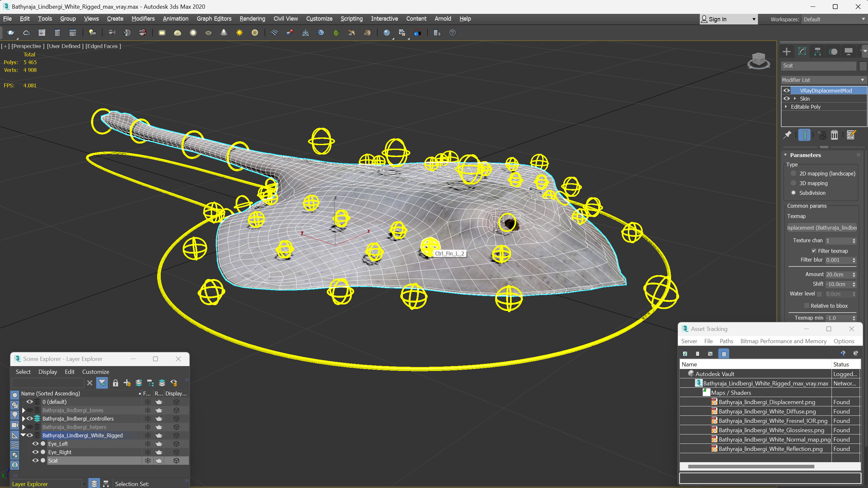Click the Texmap displacement map button

coord(822,228)
